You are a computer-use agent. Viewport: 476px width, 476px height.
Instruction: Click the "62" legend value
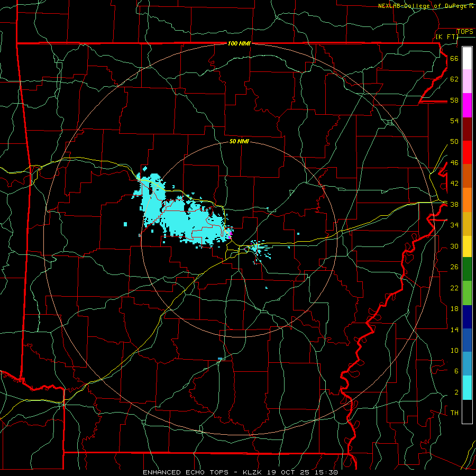[454, 79]
